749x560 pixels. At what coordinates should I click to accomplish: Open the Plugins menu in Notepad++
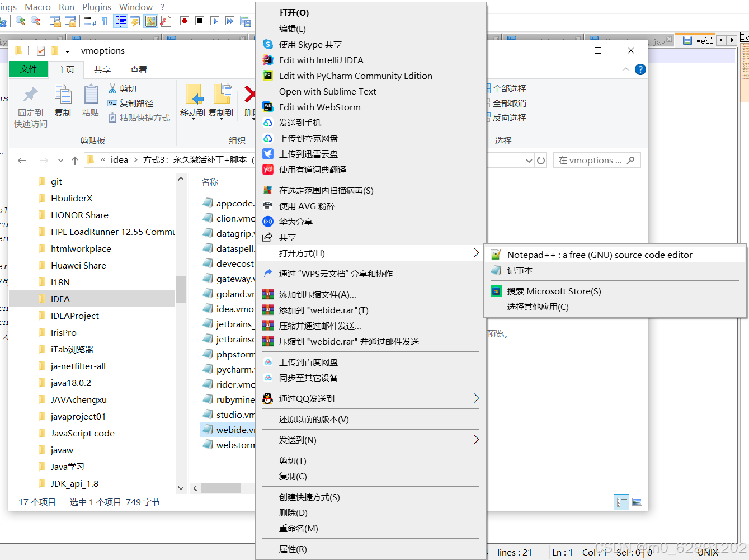click(97, 7)
